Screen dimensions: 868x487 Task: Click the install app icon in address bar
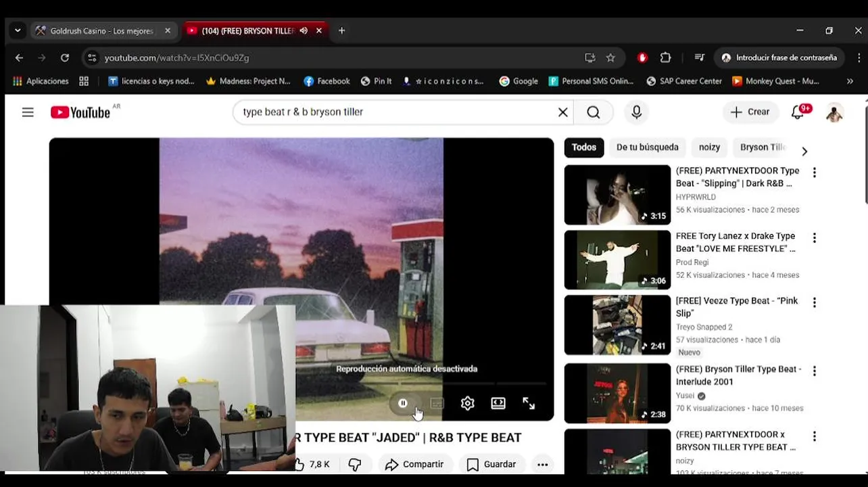coord(590,58)
